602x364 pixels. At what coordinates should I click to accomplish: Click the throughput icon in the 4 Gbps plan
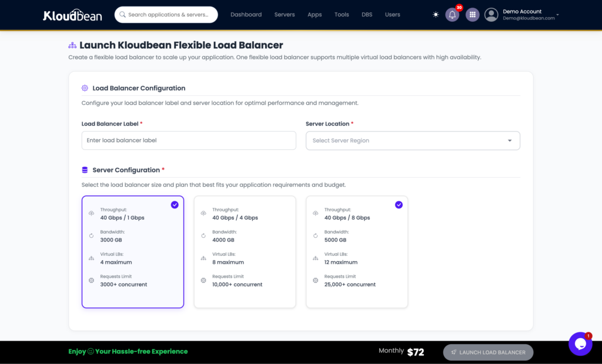(x=203, y=213)
